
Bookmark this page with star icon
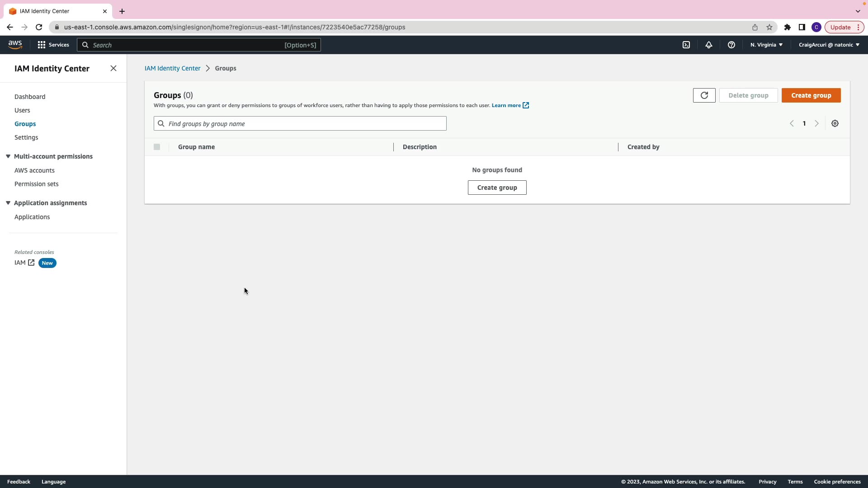(x=769, y=27)
